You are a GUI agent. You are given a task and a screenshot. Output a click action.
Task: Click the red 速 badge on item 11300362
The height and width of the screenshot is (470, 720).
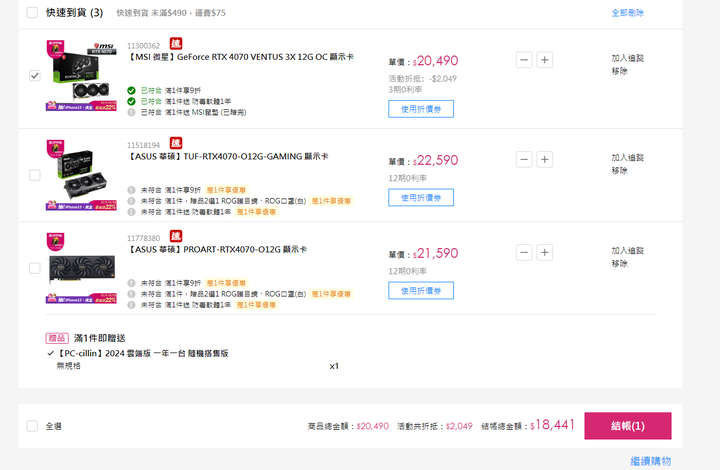pyautogui.click(x=176, y=44)
